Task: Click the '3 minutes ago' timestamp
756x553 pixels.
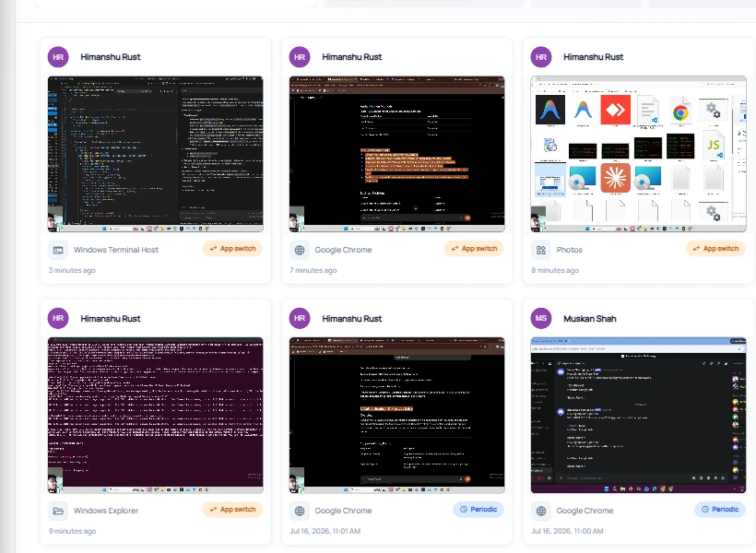Action: click(72, 270)
